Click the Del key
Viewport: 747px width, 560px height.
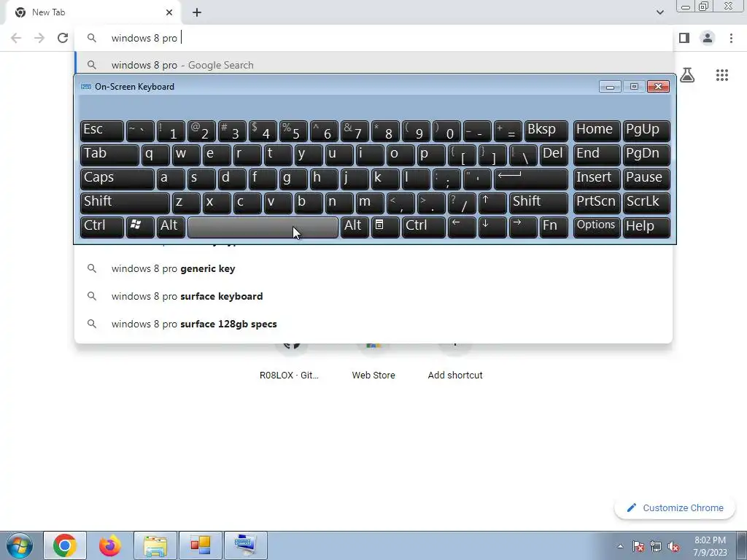click(x=554, y=155)
